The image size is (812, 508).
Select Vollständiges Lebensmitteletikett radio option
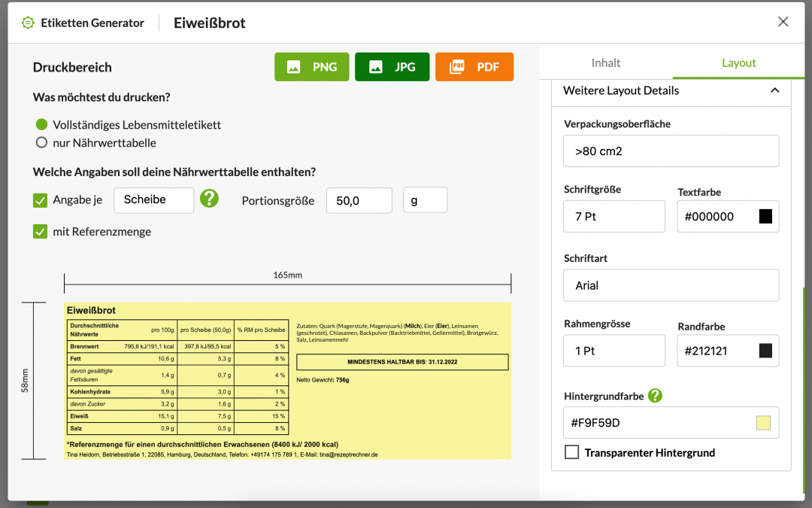(41, 124)
